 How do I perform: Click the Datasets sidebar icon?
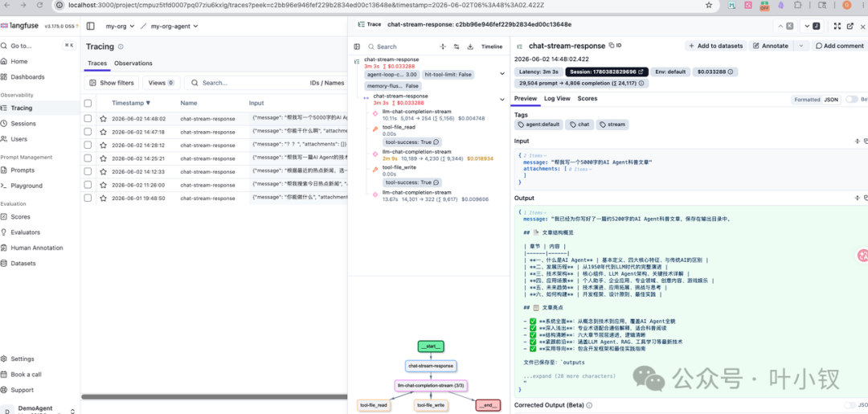pos(5,264)
